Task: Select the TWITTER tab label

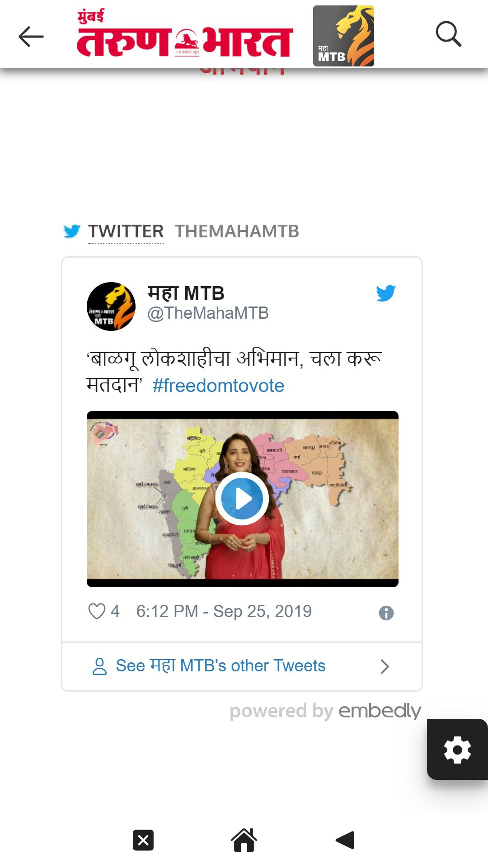Action: click(x=126, y=231)
